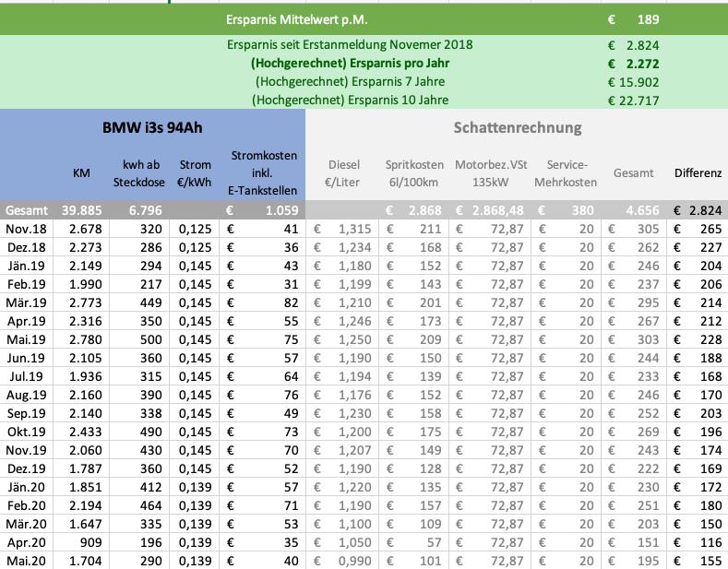The height and width of the screenshot is (569, 728).
Task: Select the yearly savings value € 2.272
Action: pyautogui.click(x=634, y=64)
